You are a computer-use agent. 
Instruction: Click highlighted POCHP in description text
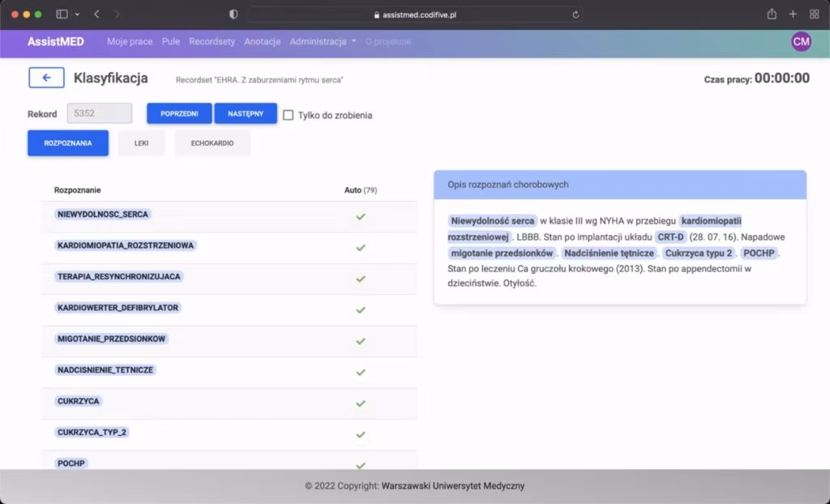(759, 253)
